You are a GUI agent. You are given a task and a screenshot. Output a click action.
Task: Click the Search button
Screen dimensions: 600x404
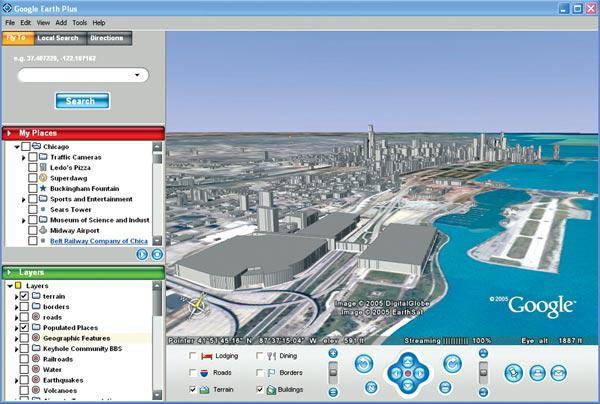coord(82,100)
